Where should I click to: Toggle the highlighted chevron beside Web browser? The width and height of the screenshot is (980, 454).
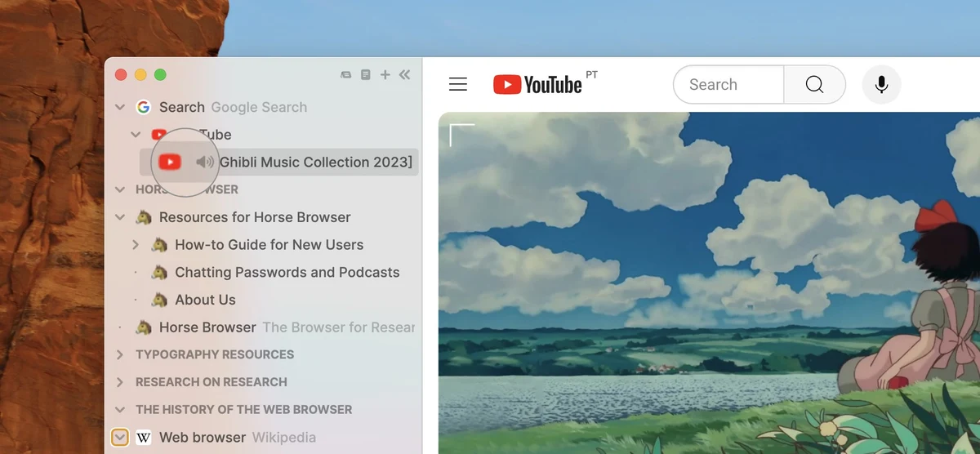(x=120, y=438)
